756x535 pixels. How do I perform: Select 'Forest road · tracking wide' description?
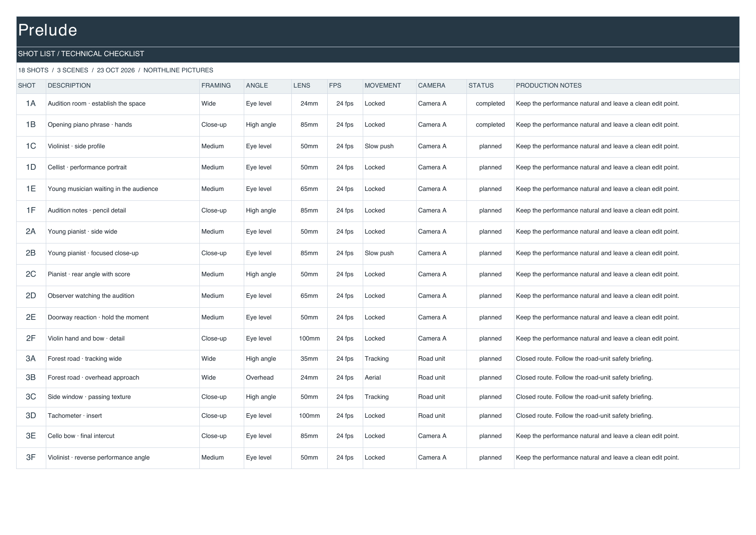tap(84, 359)
